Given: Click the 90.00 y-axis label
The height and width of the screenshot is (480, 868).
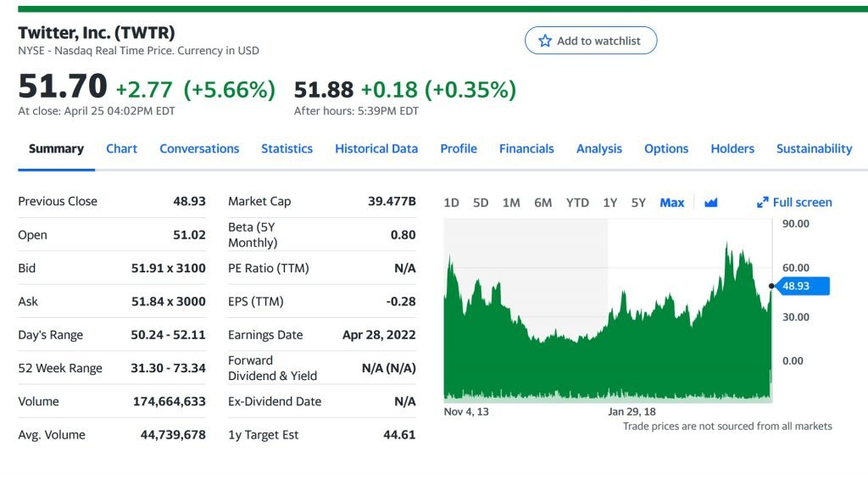Looking at the screenshot, I should tap(795, 224).
